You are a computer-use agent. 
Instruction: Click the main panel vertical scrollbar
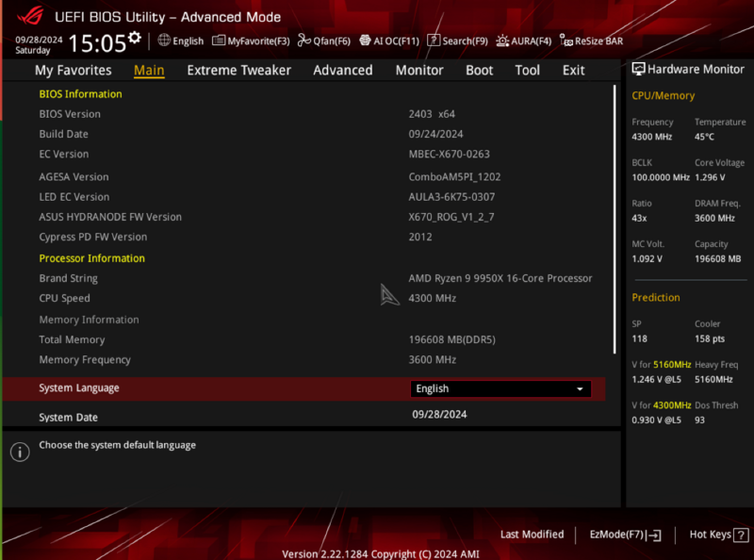click(615, 220)
